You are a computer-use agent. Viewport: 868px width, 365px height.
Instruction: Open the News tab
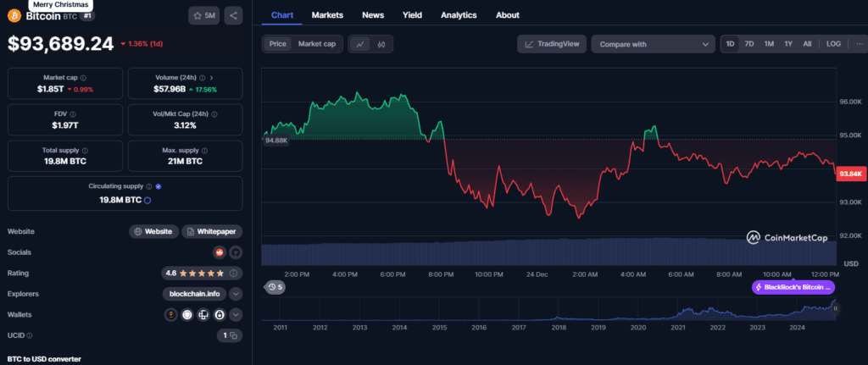tap(373, 15)
